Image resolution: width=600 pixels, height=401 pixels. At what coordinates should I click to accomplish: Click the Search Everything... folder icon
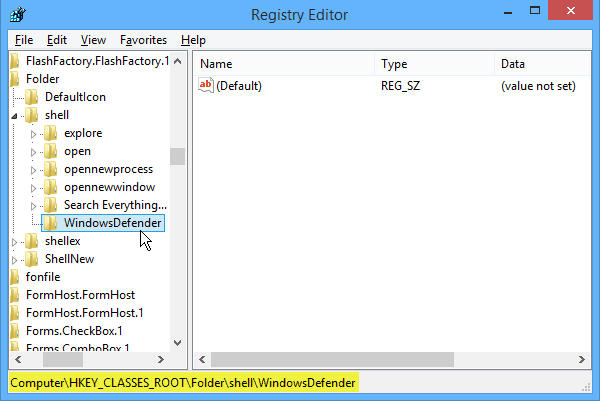click(51, 205)
